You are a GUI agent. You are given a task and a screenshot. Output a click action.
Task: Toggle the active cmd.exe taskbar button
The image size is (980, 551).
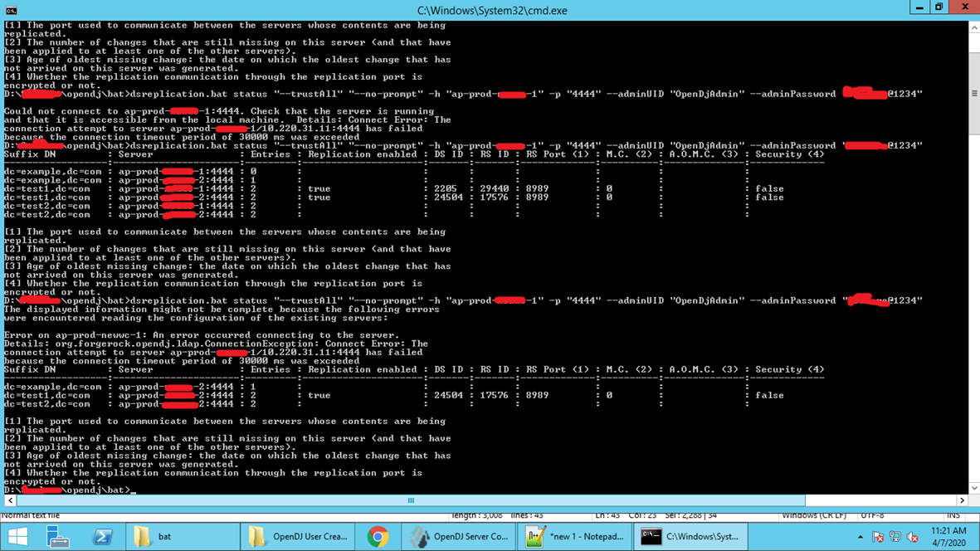tap(689, 537)
